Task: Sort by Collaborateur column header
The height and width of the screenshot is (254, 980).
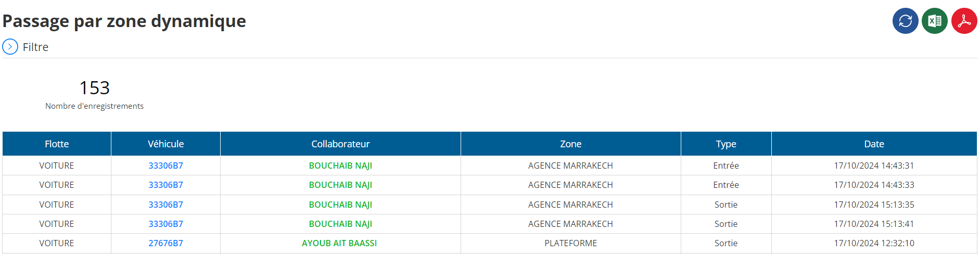Action: (x=340, y=144)
